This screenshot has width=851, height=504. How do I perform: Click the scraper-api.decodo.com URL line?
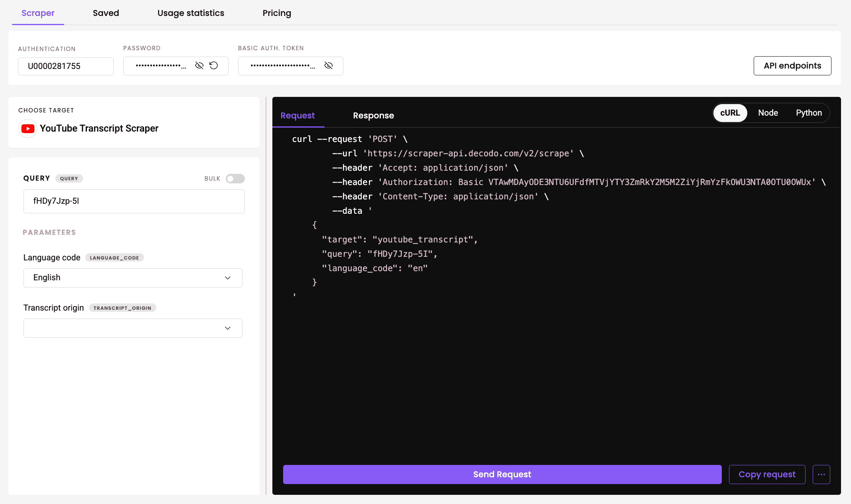click(x=458, y=154)
